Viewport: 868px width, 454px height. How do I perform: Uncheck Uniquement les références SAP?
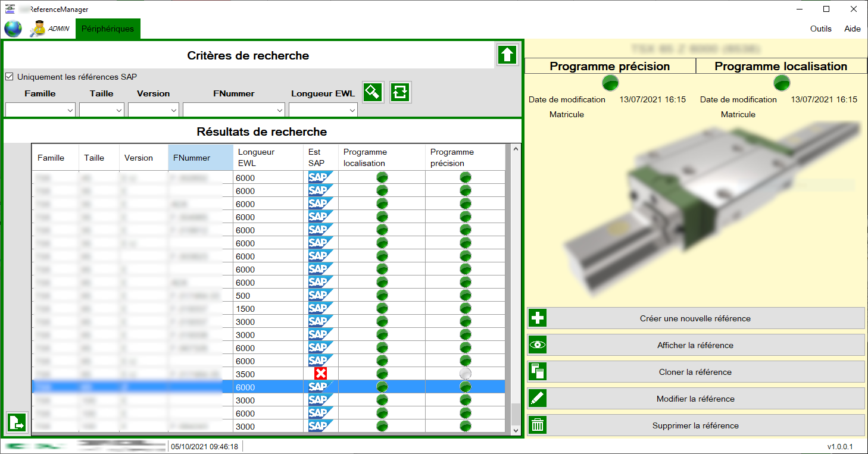click(x=10, y=76)
